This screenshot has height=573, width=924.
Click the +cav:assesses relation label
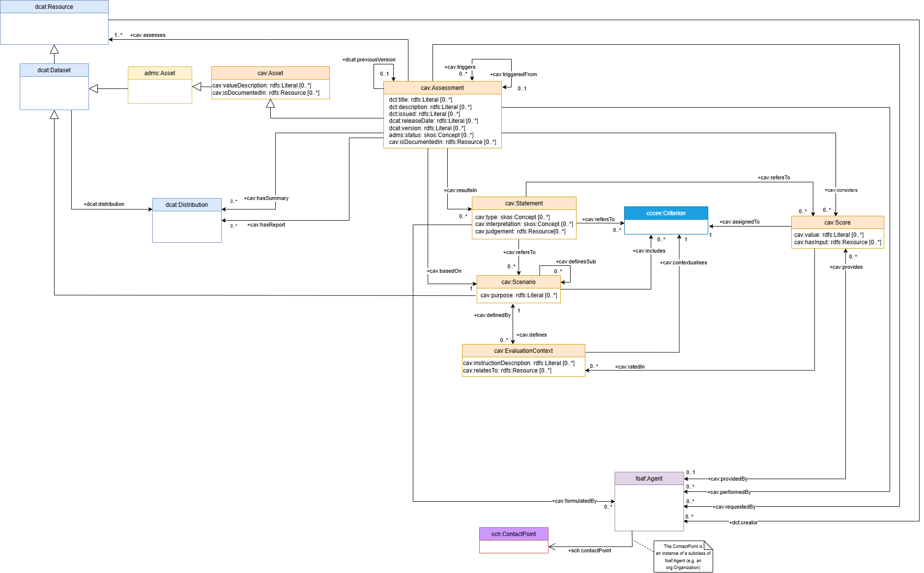coord(147,35)
